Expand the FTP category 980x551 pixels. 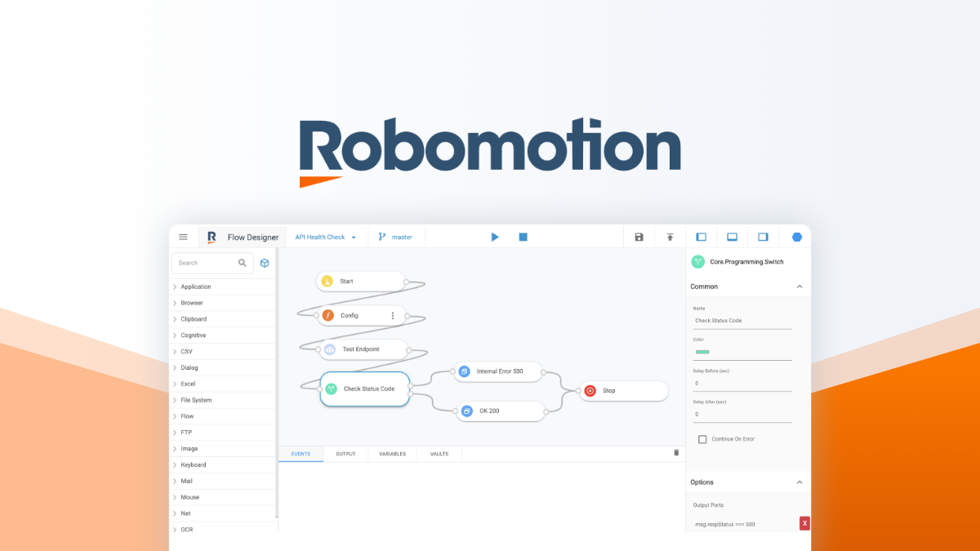pos(223,433)
